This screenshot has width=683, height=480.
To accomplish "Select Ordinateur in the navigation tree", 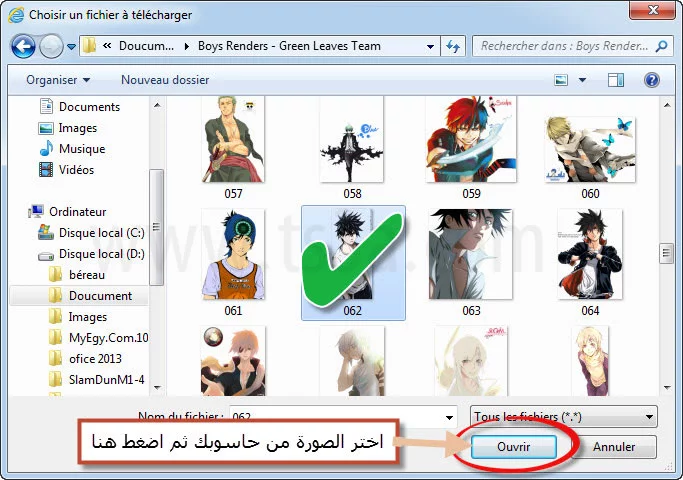I will pos(68,212).
